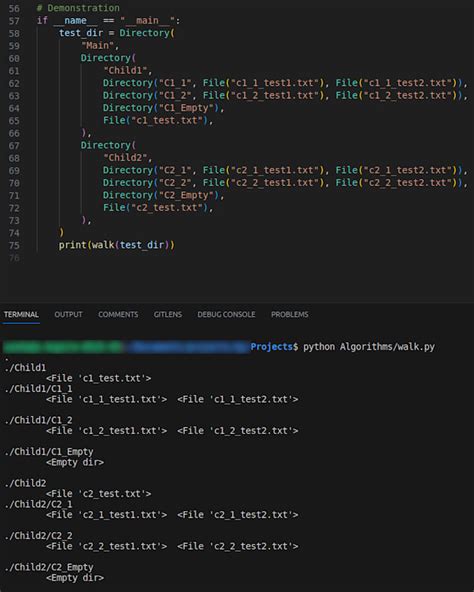Click './Child1/C1_Empty' terminal output line
The image size is (474, 592).
click(49, 452)
